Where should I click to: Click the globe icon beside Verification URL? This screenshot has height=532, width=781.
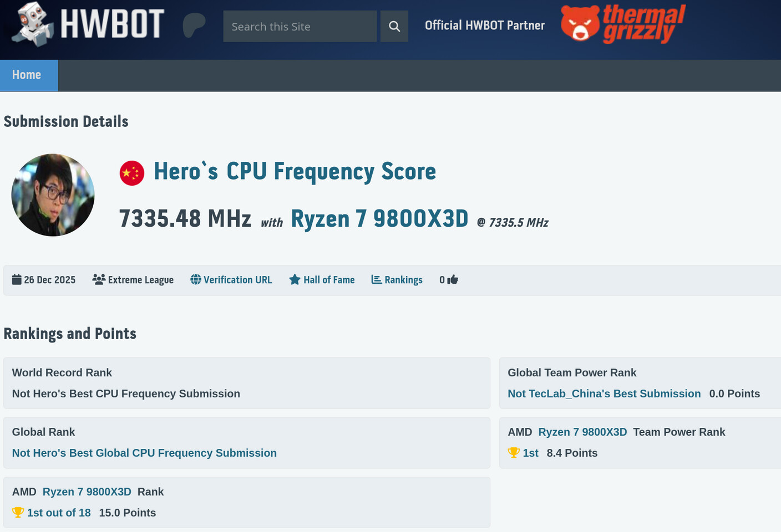click(x=196, y=280)
